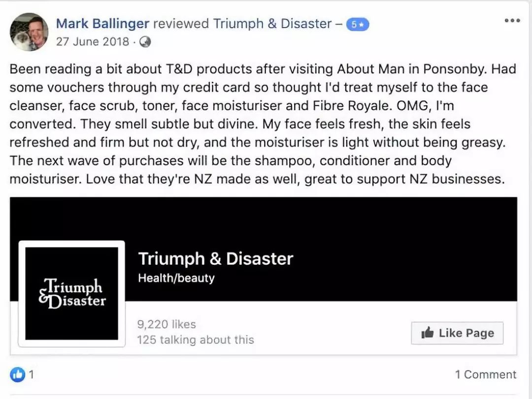Click thumbs-up icon inside Like Page button
Viewport: 532px width, 399px height.
pyautogui.click(x=427, y=333)
